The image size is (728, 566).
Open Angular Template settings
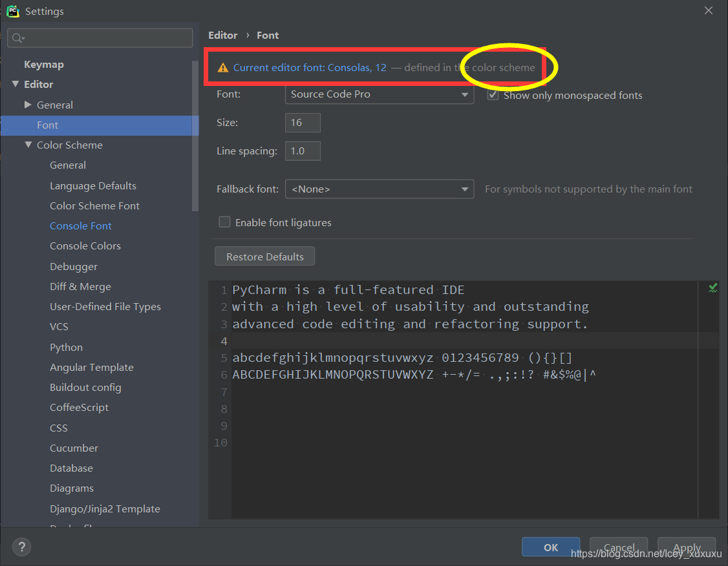(x=92, y=368)
